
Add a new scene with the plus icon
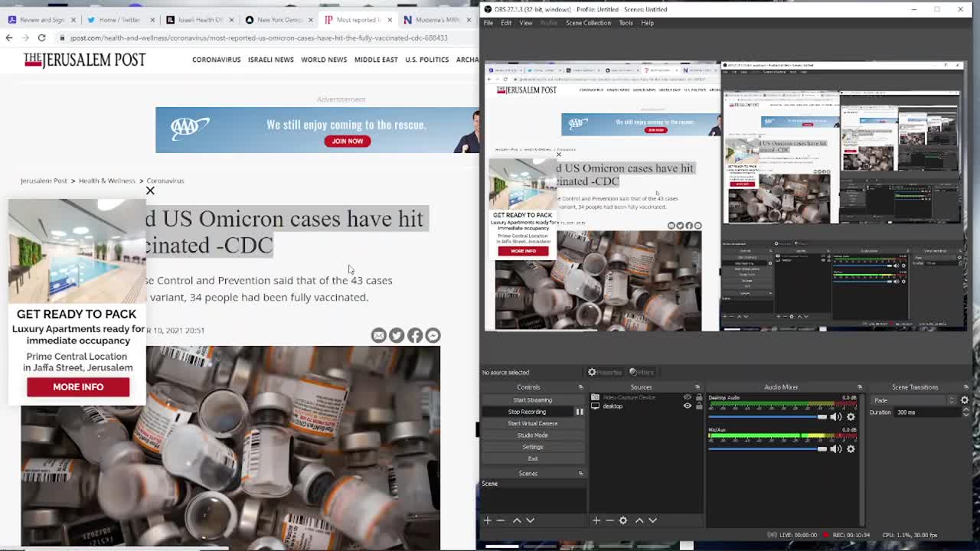(x=487, y=520)
